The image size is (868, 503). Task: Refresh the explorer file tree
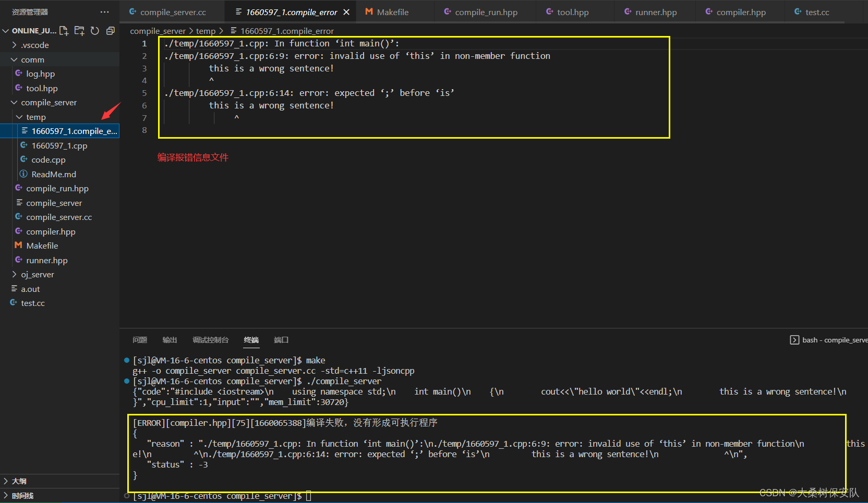(95, 31)
